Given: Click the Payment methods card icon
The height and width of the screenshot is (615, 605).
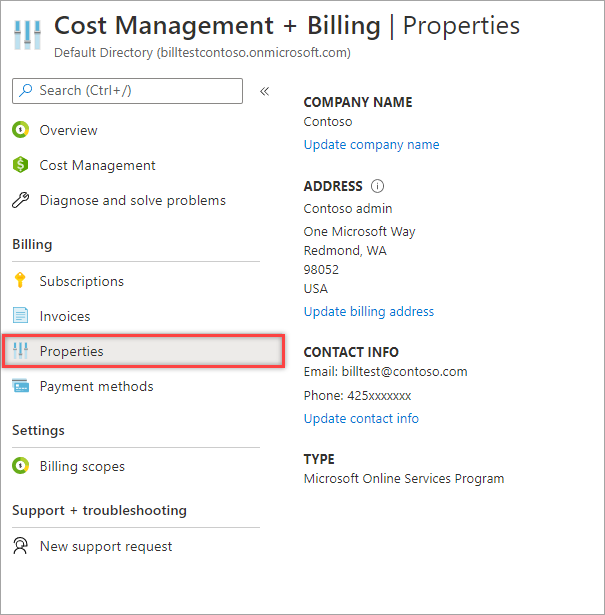Looking at the screenshot, I should tap(20, 386).
